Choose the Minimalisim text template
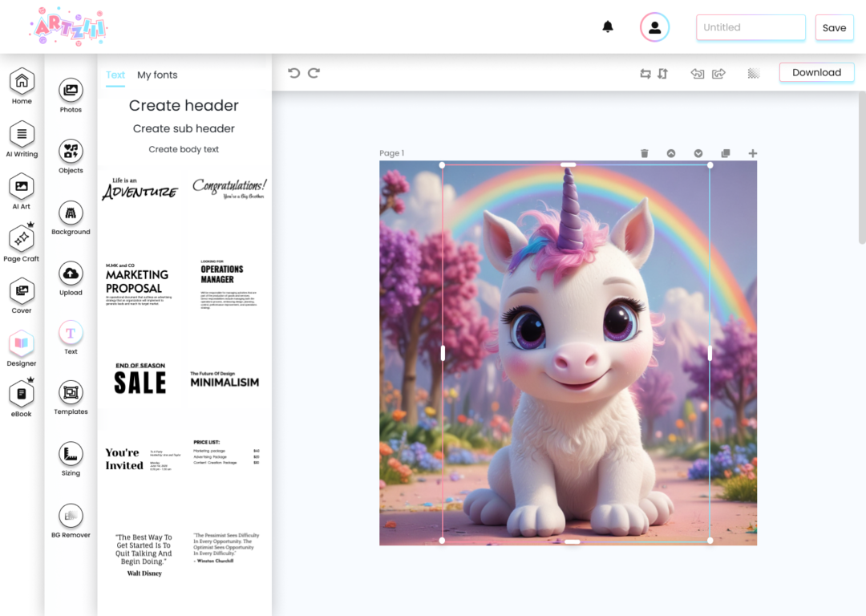 coord(225,379)
